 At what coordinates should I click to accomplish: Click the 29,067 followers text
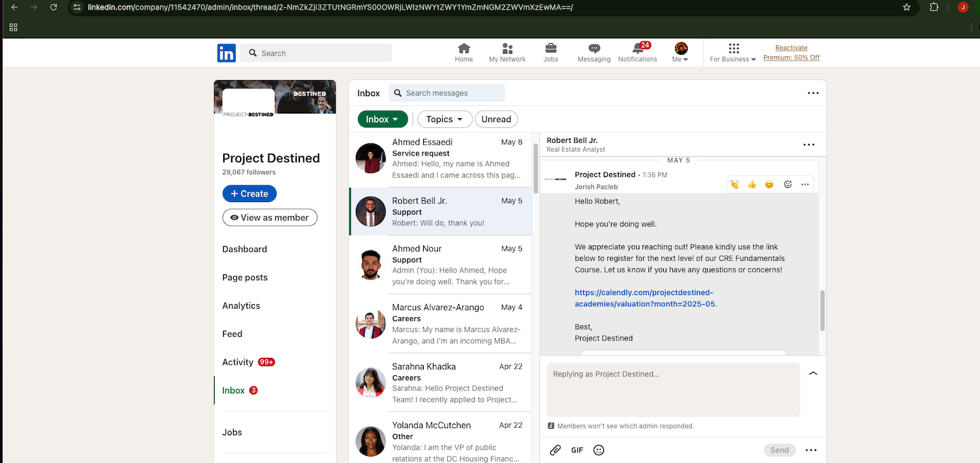tap(248, 172)
